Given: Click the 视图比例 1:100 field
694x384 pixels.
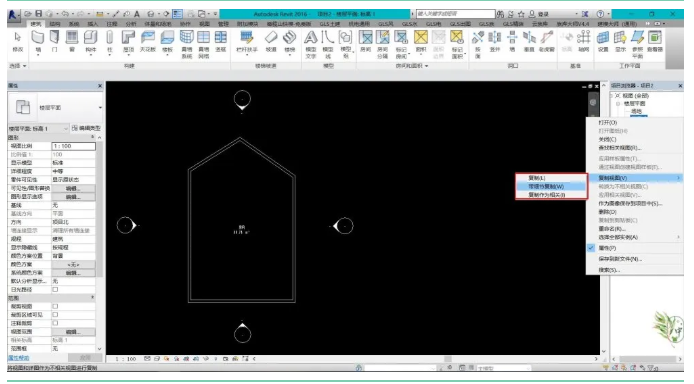Looking at the screenshot, I should point(73,146).
